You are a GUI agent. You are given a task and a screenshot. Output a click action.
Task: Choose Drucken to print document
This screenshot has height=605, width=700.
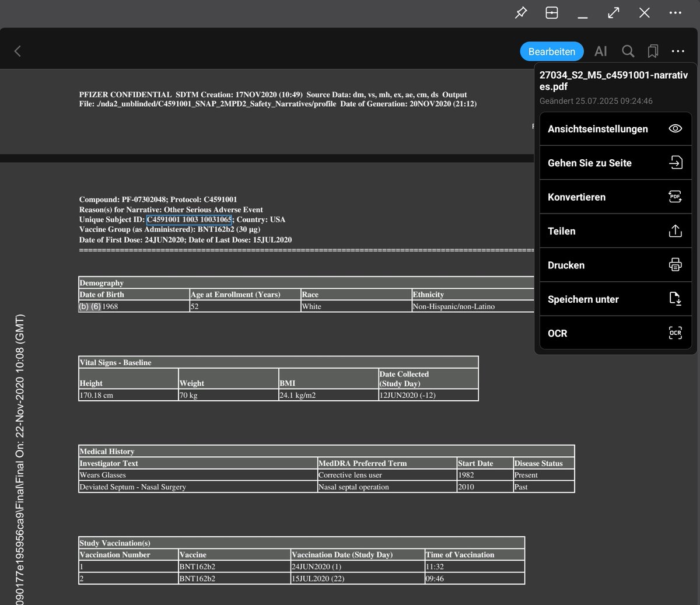click(x=615, y=265)
